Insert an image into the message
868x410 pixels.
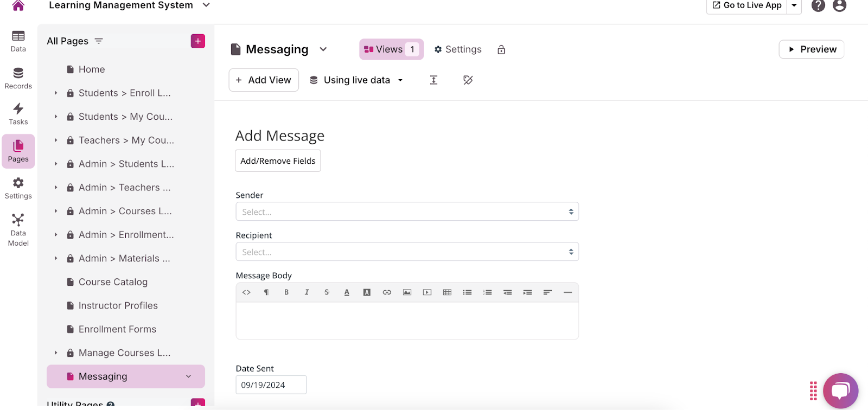click(407, 292)
